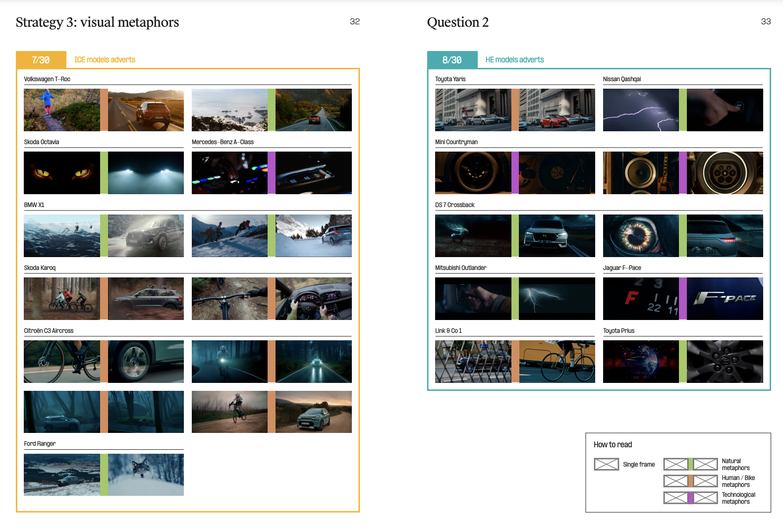Open the glowing running horse thumbnail
The image size is (783, 532).
473,236
